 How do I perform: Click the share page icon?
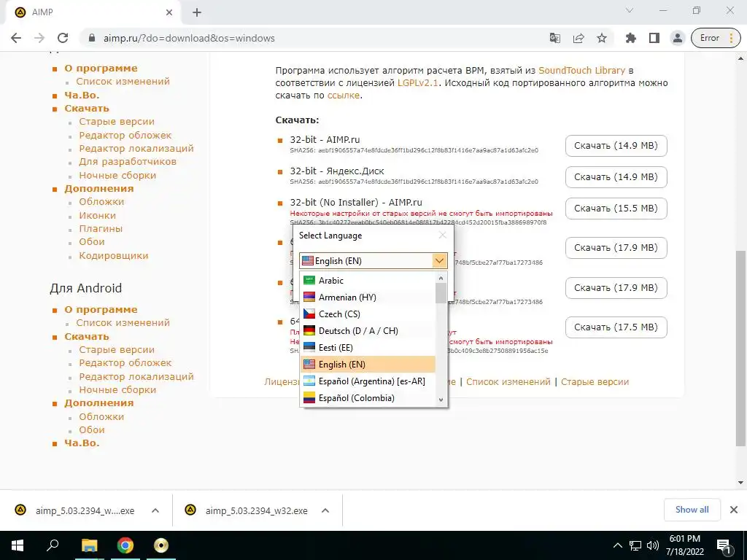(578, 38)
